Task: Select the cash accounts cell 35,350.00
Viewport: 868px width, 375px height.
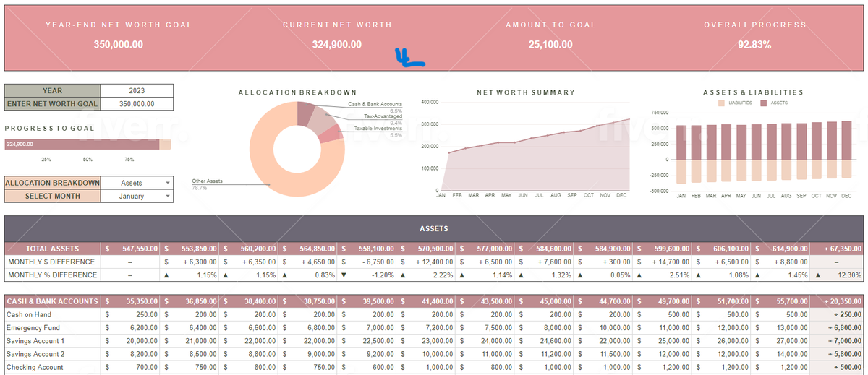Action: click(130, 301)
